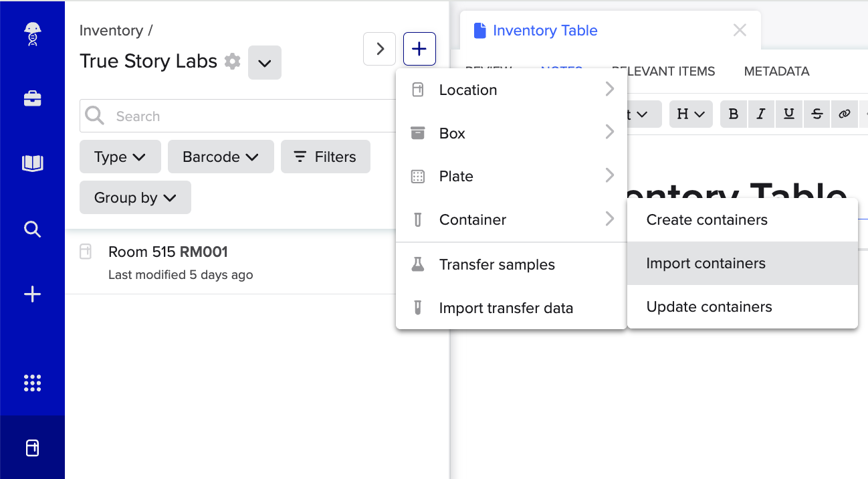Click the search icon in the sidebar
This screenshot has height=479, width=868.
coord(32,229)
